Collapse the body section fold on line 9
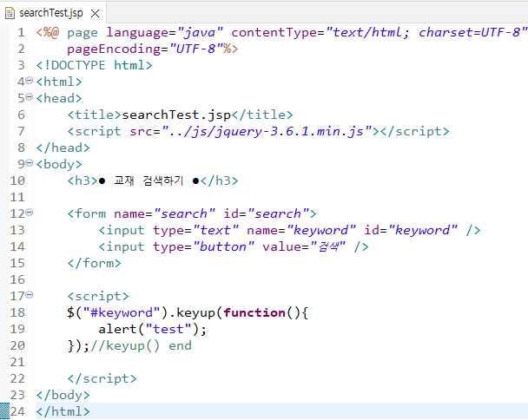This screenshot has width=528, height=420. coord(30,163)
